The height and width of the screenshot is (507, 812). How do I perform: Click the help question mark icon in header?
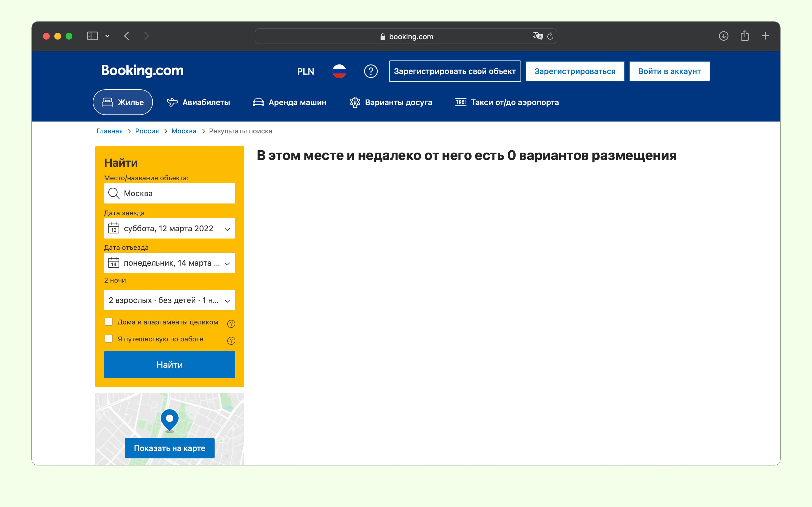pos(371,71)
